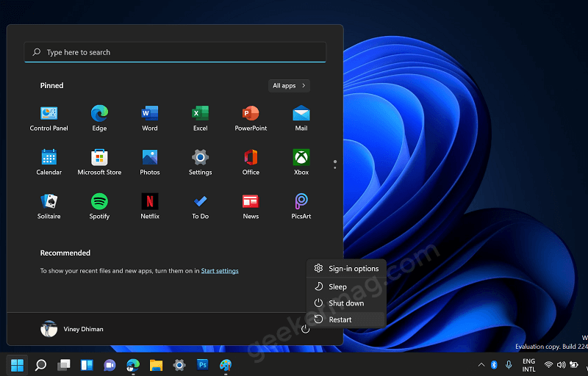Open Task View on taskbar
588x376 pixels.
pos(64,365)
